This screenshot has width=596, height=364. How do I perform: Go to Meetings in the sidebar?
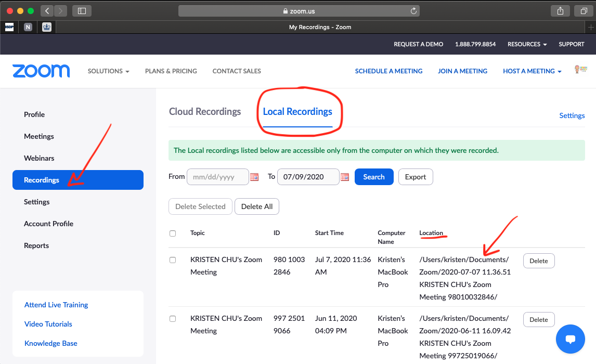pos(39,136)
